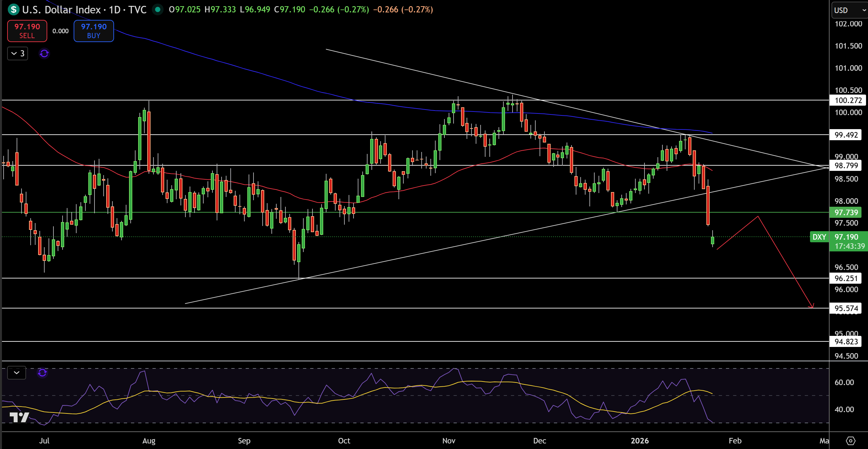868x449 pixels.
Task: Click the green dollar symbol logo icon
Action: pyautogui.click(x=13, y=9)
